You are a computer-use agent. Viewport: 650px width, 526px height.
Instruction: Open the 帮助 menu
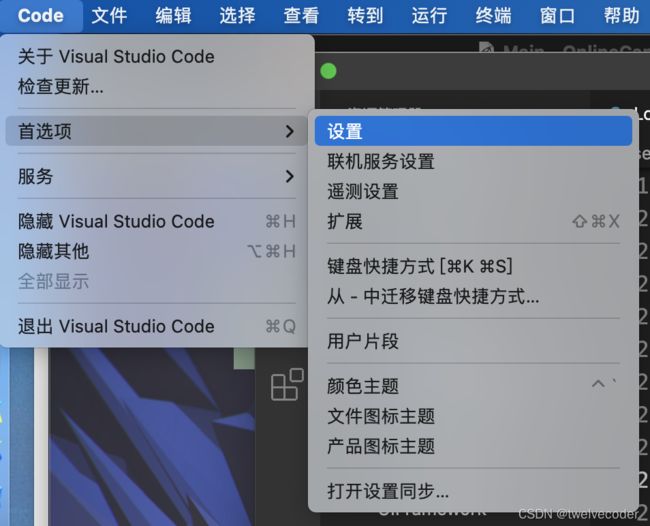point(621,16)
